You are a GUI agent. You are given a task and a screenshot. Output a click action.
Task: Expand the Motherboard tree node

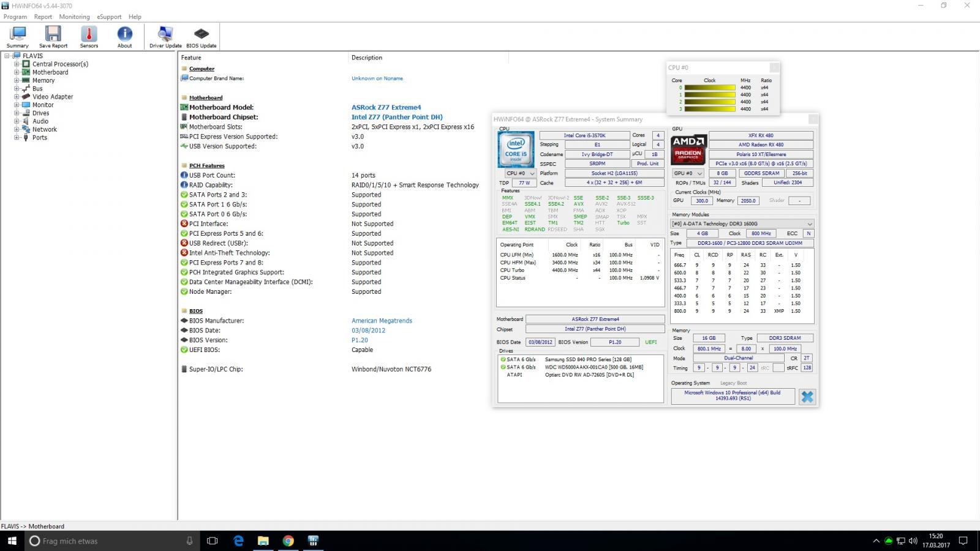17,72
